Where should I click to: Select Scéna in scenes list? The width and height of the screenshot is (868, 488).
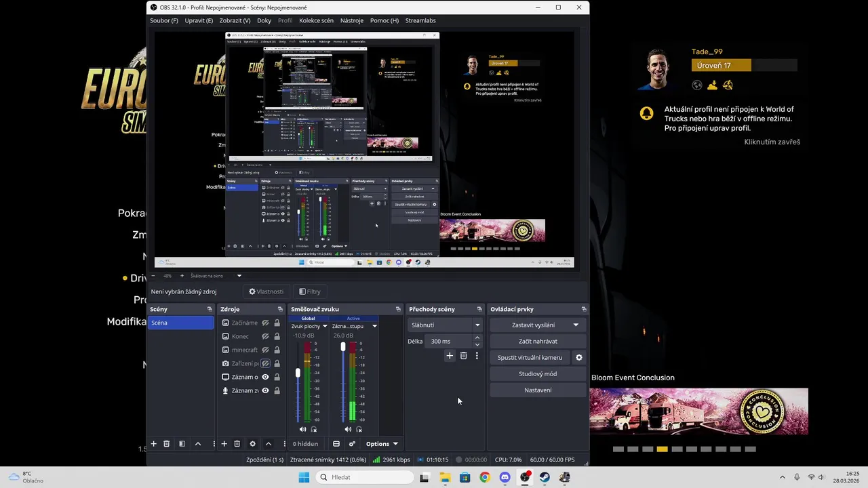181,323
